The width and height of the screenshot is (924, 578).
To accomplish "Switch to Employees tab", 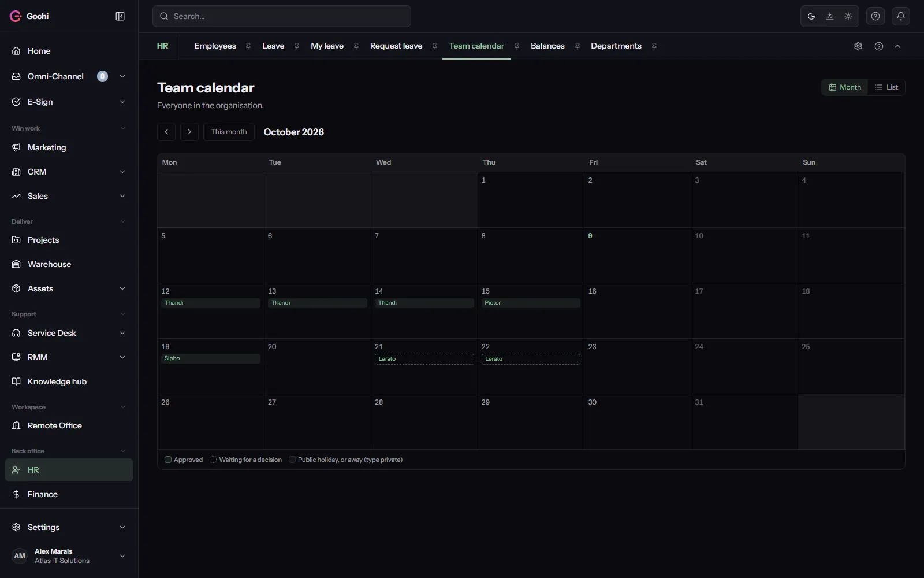I will [215, 46].
